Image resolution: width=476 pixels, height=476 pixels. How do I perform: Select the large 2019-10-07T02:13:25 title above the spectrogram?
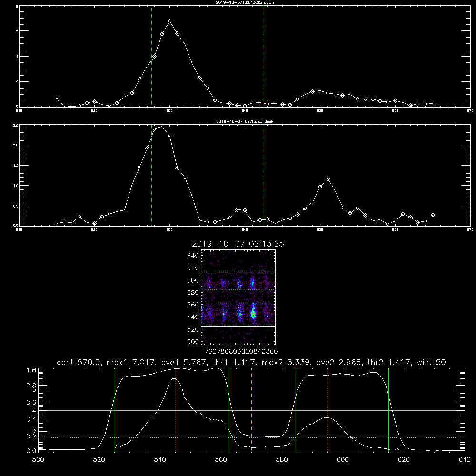point(238,244)
